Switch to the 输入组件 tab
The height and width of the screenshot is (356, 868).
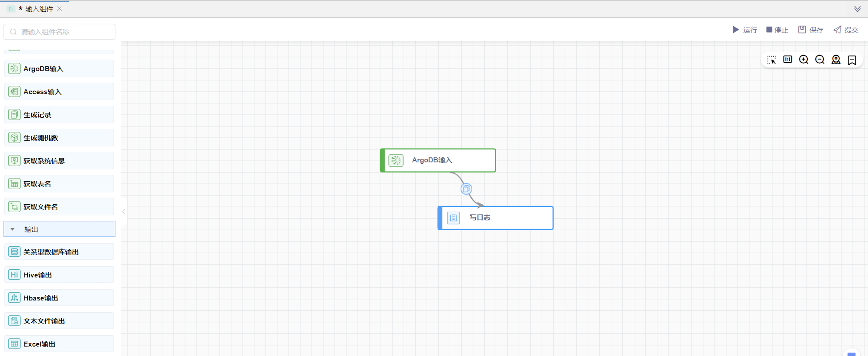coord(39,9)
